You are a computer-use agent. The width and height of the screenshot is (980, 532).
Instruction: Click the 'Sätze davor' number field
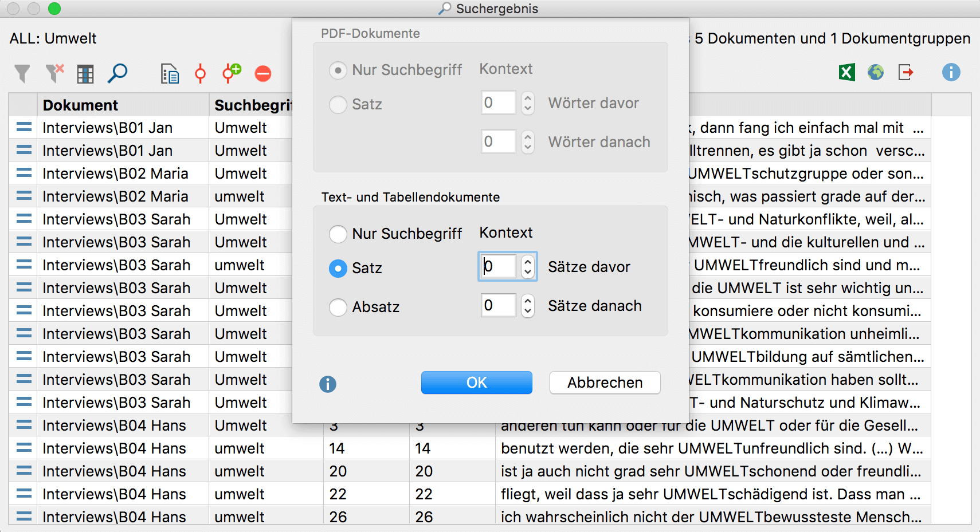(x=499, y=267)
